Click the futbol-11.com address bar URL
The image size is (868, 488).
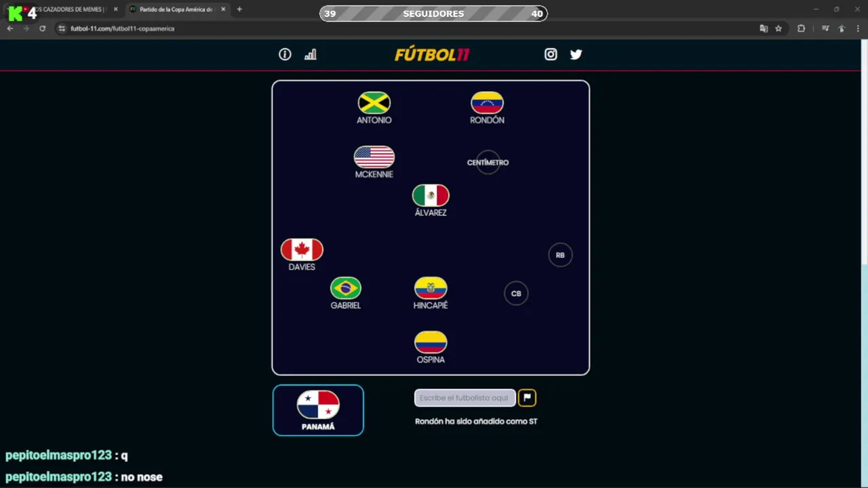[x=123, y=28]
